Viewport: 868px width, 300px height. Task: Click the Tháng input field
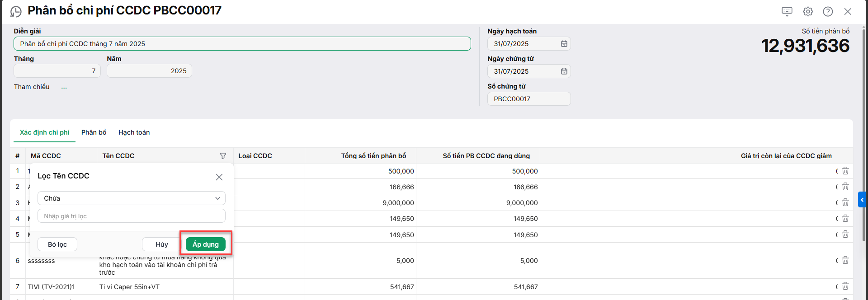coord(57,71)
